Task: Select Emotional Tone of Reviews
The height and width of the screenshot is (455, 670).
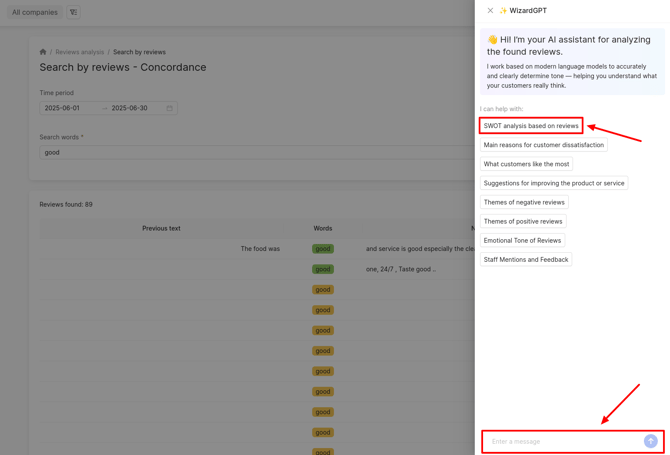Action: (x=522, y=240)
